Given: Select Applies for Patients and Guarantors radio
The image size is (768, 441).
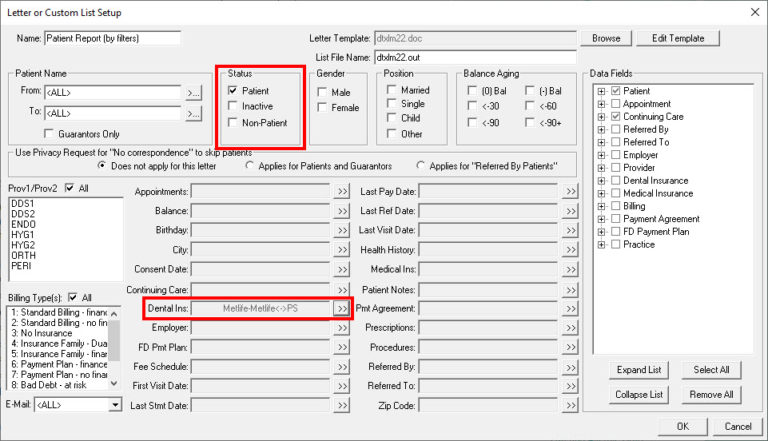Looking at the screenshot, I should (x=250, y=165).
